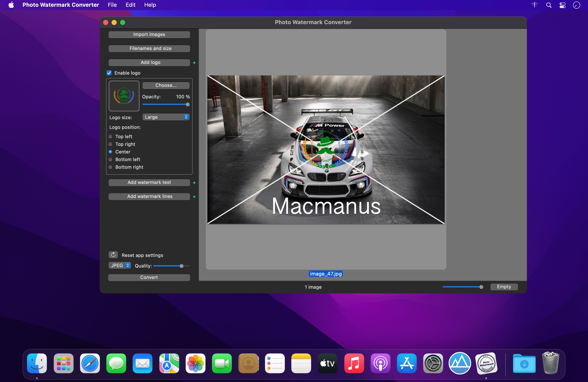Open the Edit menu
The width and height of the screenshot is (588, 382).
pyautogui.click(x=130, y=5)
